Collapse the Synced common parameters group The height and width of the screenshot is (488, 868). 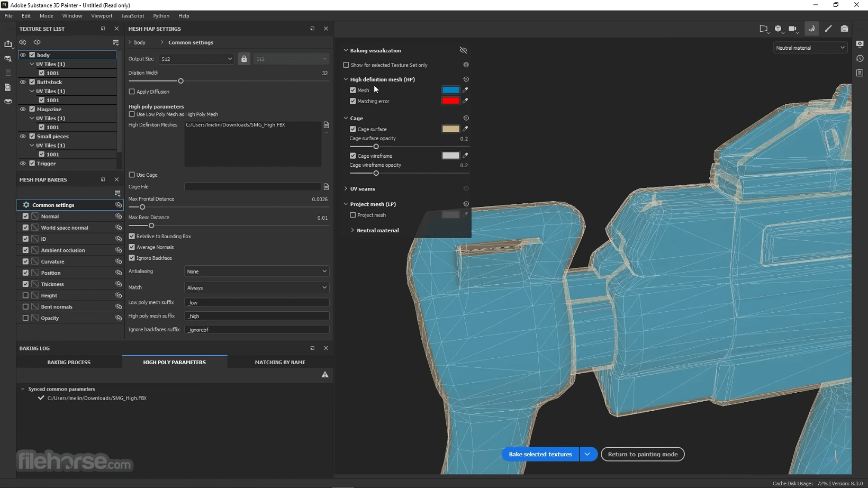(23, 389)
